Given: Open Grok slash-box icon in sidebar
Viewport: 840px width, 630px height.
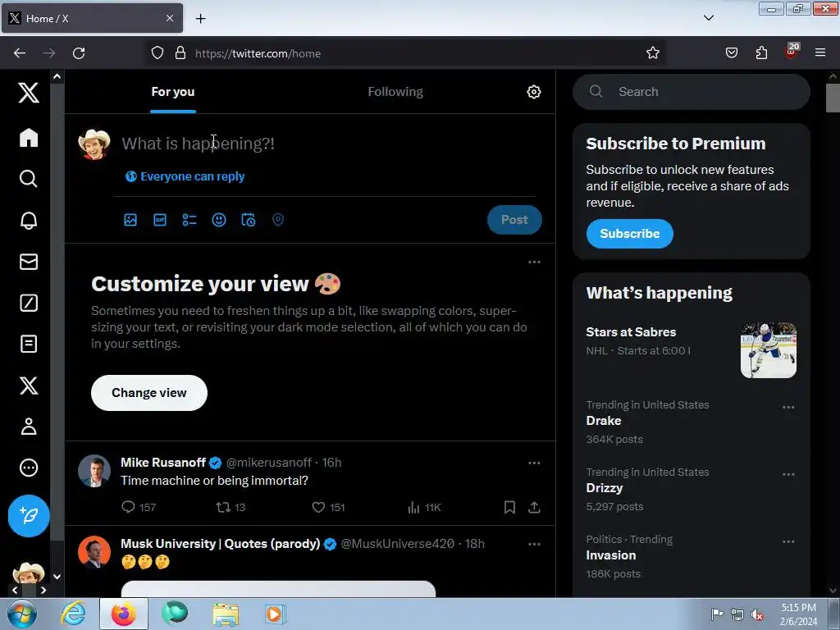Looking at the screenshot, I should [x=29, y=303].
